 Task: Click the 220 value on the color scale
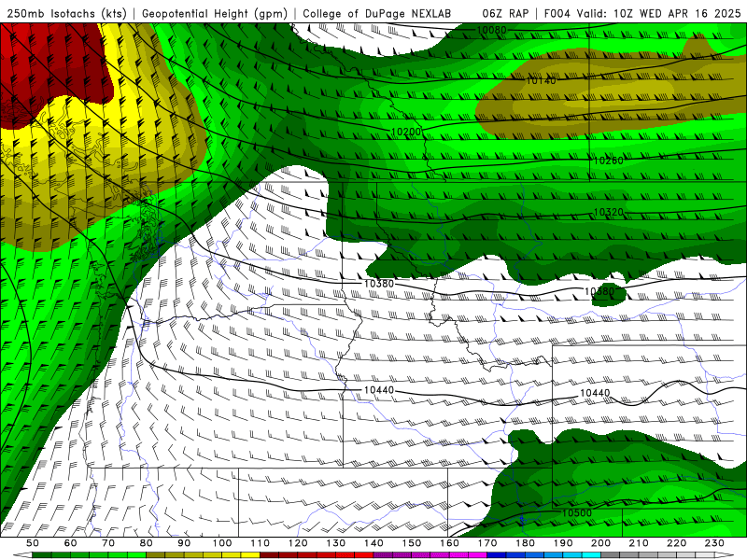pos(676,543)
